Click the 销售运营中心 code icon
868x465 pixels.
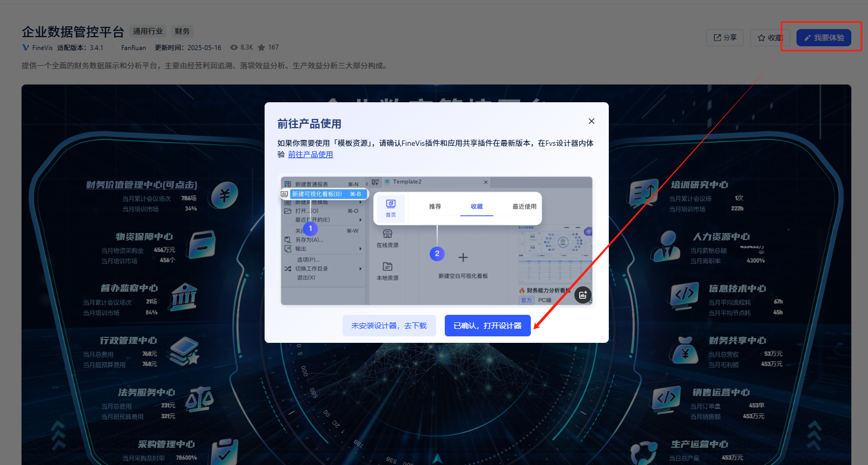(x=666, y=400)
